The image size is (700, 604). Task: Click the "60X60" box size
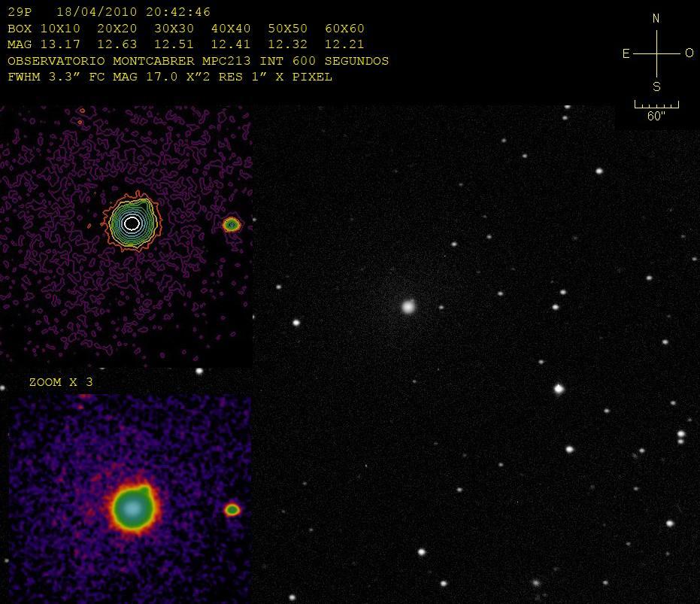pyautogui.click(x=344, y=29)
